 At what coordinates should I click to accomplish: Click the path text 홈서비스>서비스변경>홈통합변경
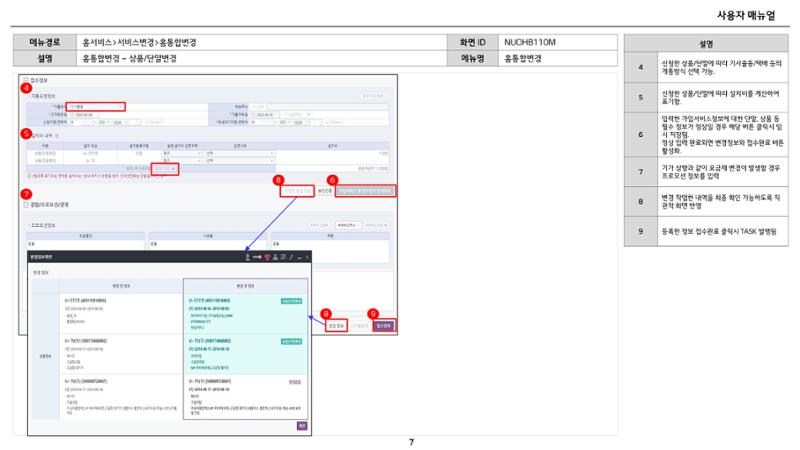139,42
